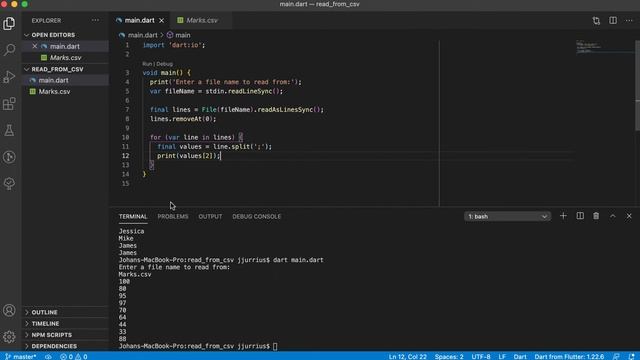Click the editor vertical scrollbar
This screenshot has width=640, height=360.
(637, 86)
